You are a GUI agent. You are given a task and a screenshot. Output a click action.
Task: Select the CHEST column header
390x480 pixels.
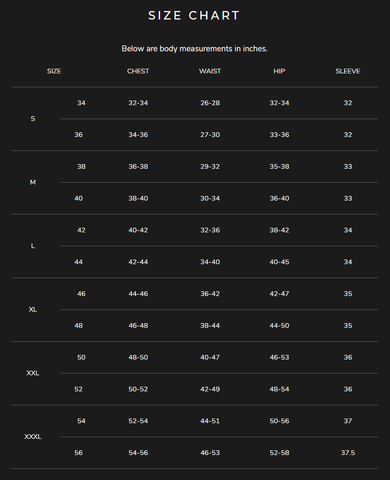click(x=138, y=71)
